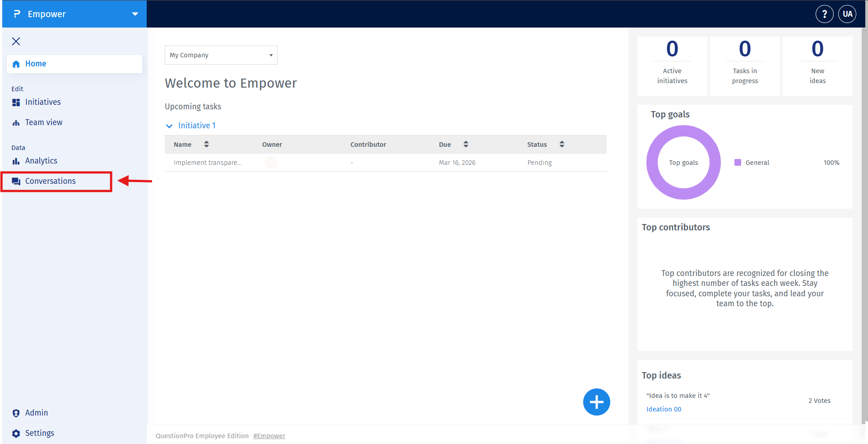Image resolution: width=868 pixels, height=444 pixels.
Task: Open the Home section via house icon
Action: point(16,64)
